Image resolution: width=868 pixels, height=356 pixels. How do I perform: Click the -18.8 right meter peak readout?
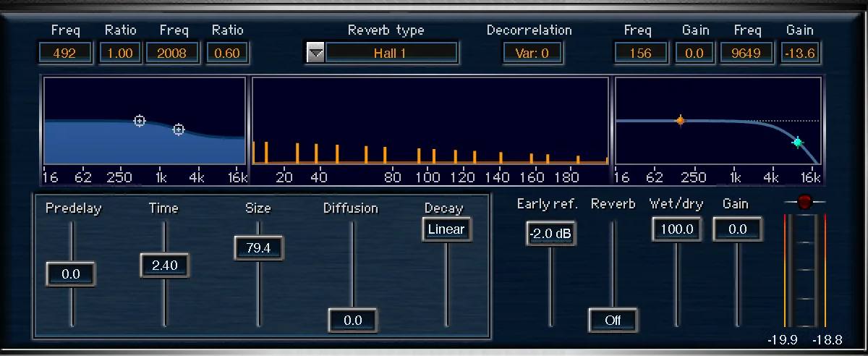pyautogui.click(x=826, y=340)
